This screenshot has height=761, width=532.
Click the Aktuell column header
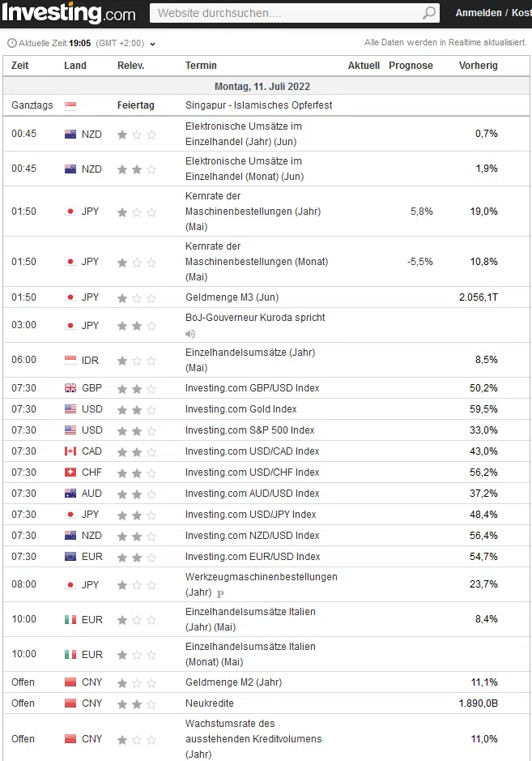pyautogui.click(x=364, y=66)
